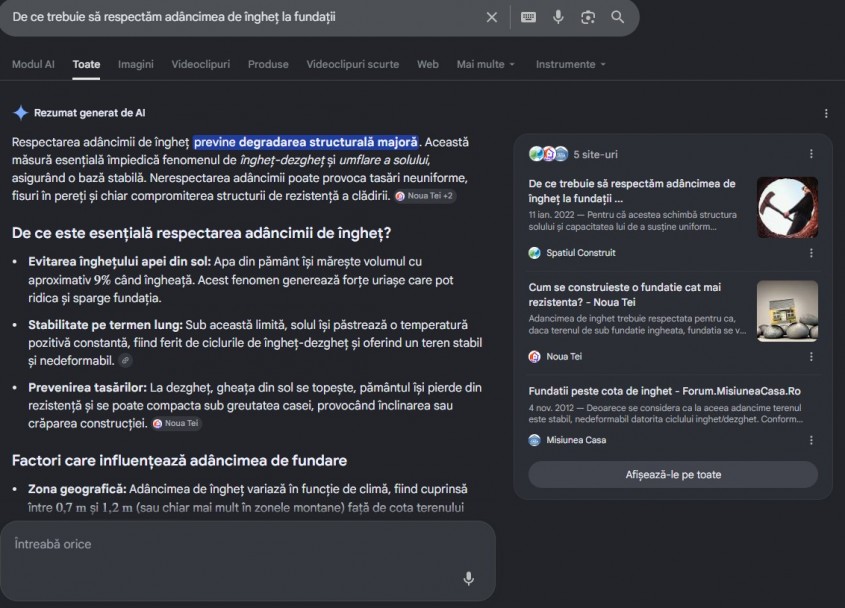Expand the Instrumente dropdown
845x608 pixels.
pyautogui.click(x=571, y=64)
